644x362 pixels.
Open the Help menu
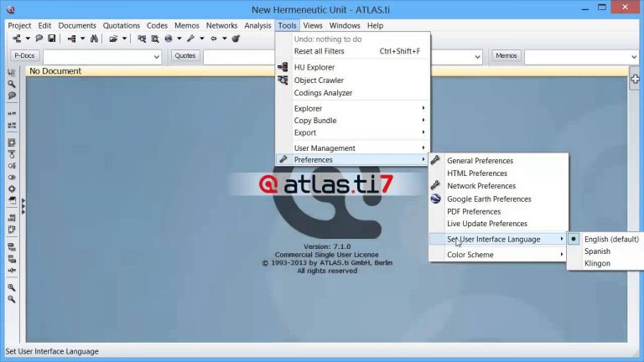[x=375, y=25]
